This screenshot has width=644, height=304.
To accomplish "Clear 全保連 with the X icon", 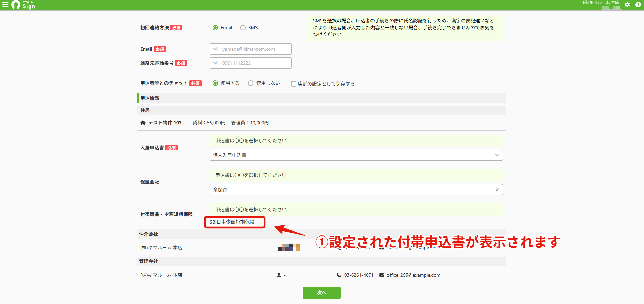I will 497,190.
